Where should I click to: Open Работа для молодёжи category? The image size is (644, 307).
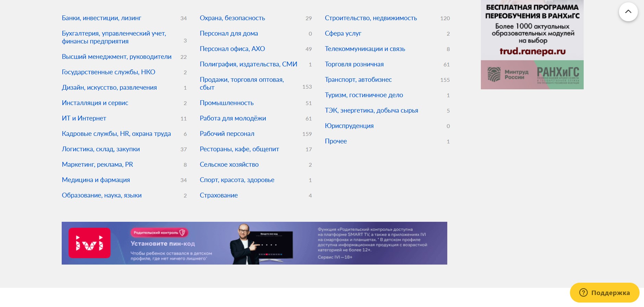coord(233,118)
